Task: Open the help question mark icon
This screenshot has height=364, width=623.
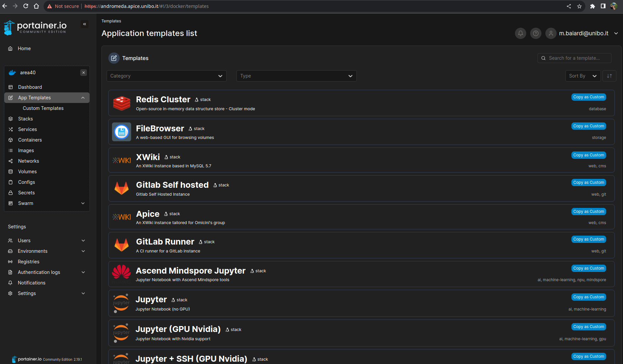Action: point(535,33)
